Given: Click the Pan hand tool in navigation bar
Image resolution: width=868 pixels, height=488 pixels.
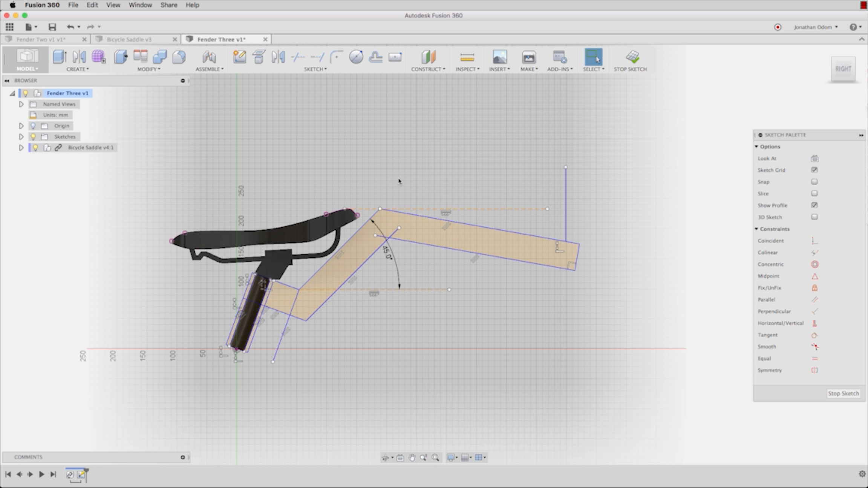Looking at the screenshot, I should tap(412, 457).
